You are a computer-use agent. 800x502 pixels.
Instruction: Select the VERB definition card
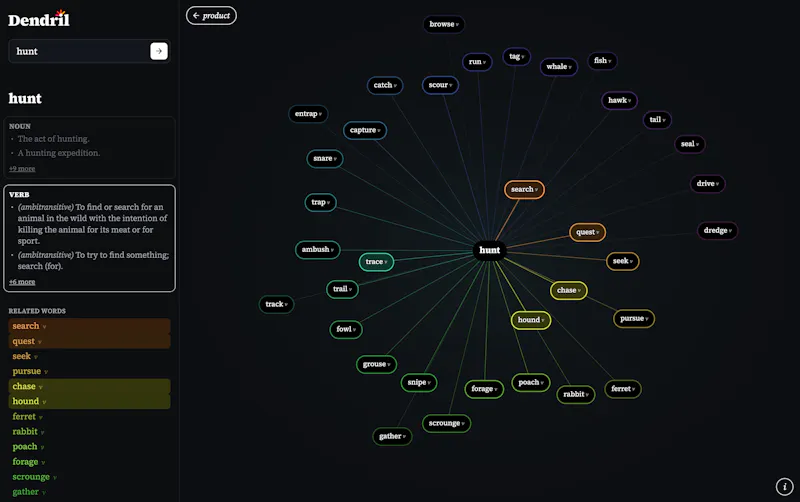pyautogui.click(x=89, y=238)
